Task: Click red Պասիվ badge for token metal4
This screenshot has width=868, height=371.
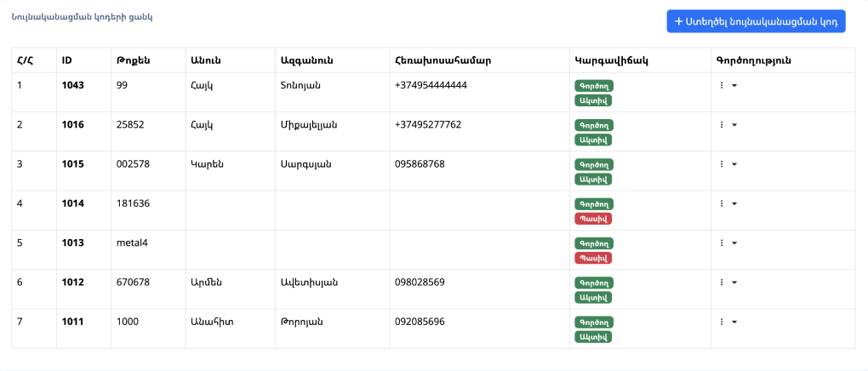Action: click(593, 258)
